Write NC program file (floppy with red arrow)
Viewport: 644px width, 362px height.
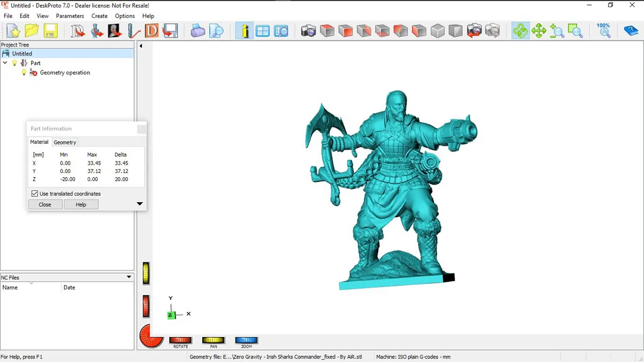coord(170,31)
